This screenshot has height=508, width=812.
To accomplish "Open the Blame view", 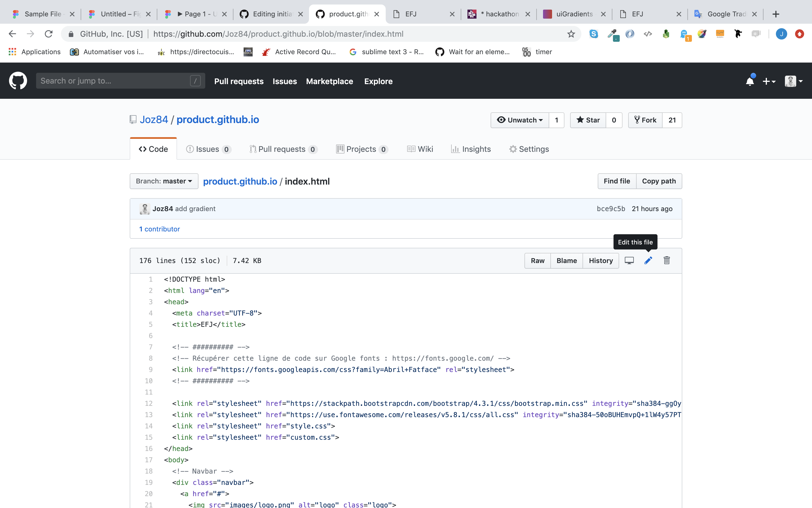I will (567, 261).
